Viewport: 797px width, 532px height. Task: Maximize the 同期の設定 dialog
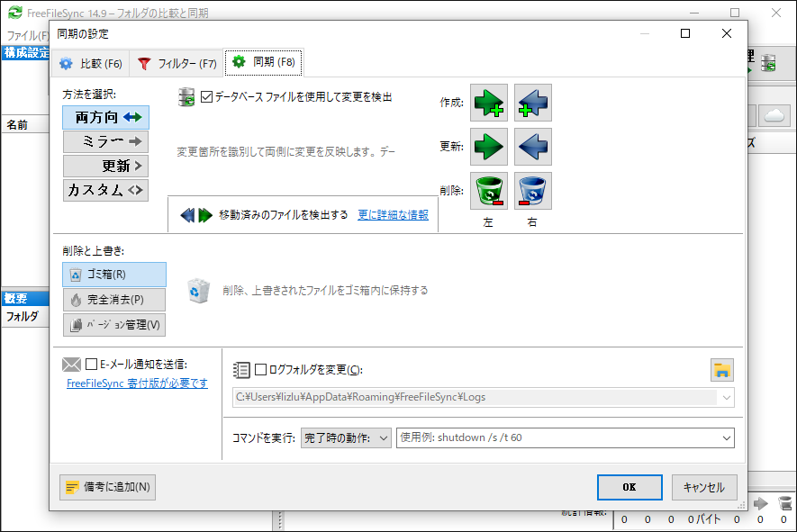pyautogui.click(x=685, y=33)
